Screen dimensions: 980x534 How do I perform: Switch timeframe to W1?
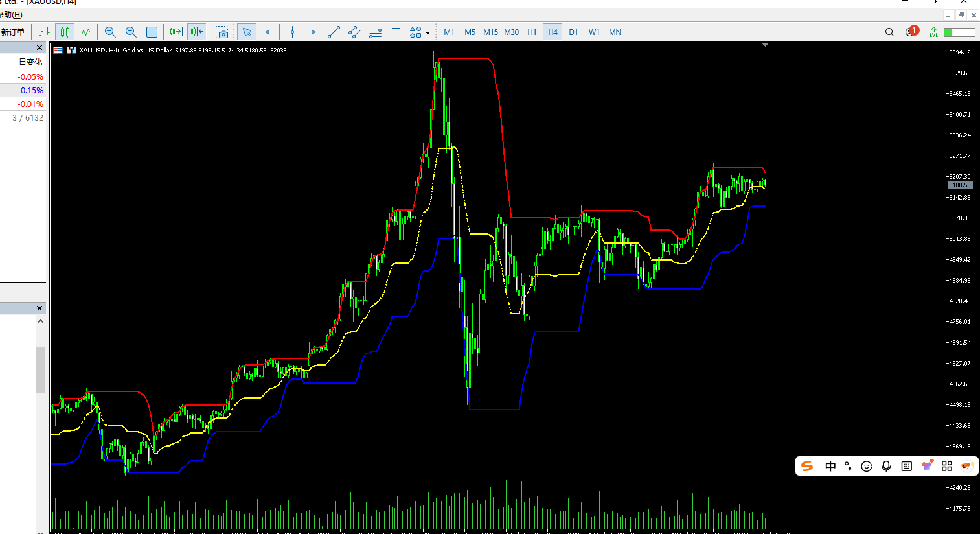[594, 32]
